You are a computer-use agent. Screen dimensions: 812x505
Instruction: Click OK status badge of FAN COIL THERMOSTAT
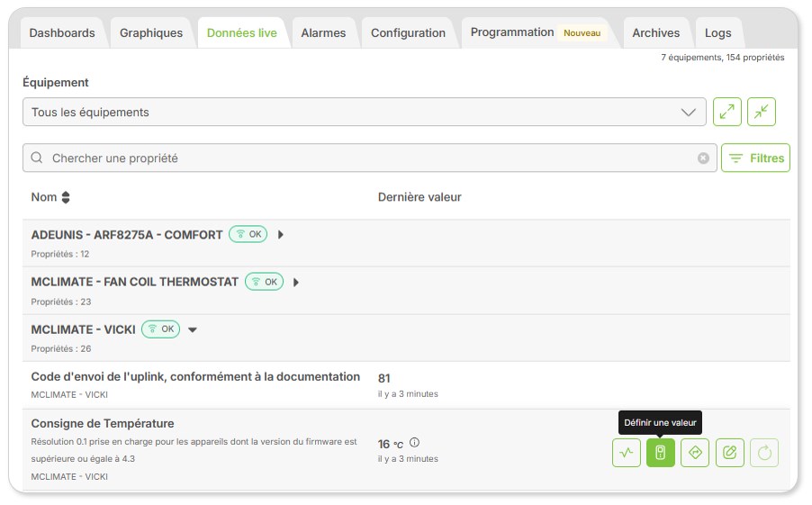click(x=264, y=282)
